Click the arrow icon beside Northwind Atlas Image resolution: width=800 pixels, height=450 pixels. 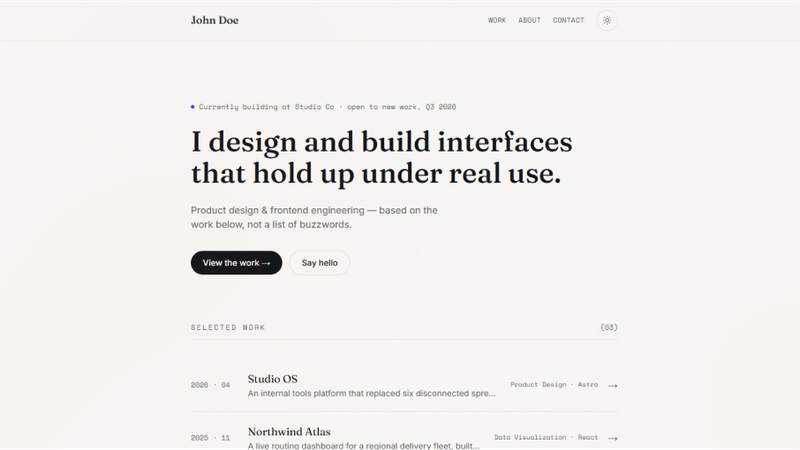pyautogui.click(x=613, y=438)
